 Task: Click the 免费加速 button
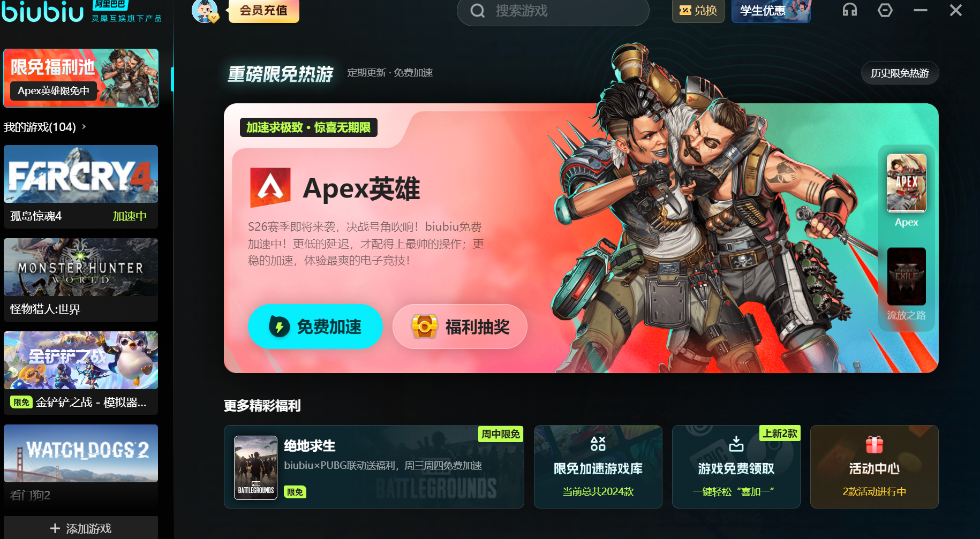click(315, 327)
